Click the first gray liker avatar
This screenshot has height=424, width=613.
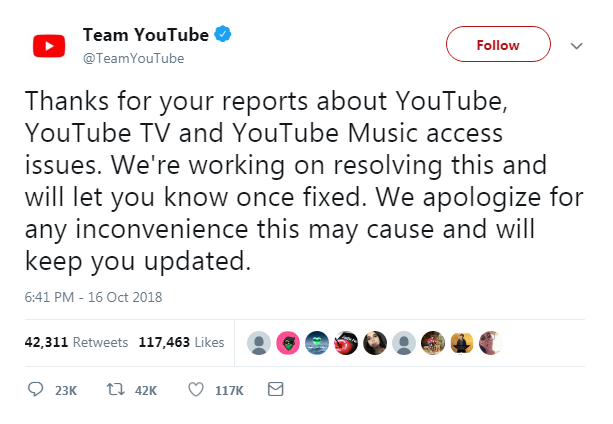click(x=259, y=343)
